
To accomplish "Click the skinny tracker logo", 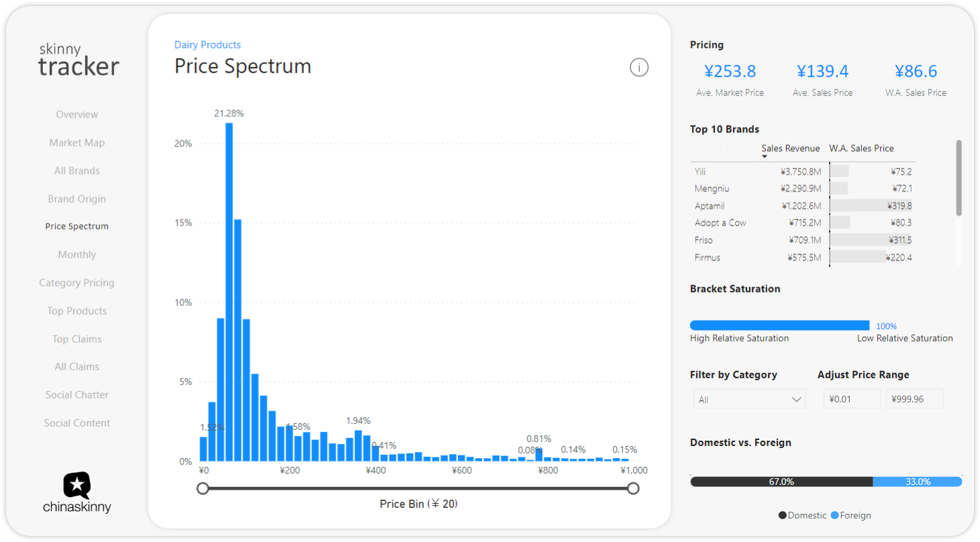I will tap(79, 60).
